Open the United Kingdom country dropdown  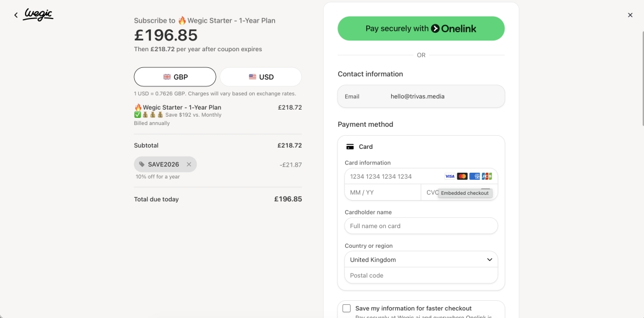(421, 259)
